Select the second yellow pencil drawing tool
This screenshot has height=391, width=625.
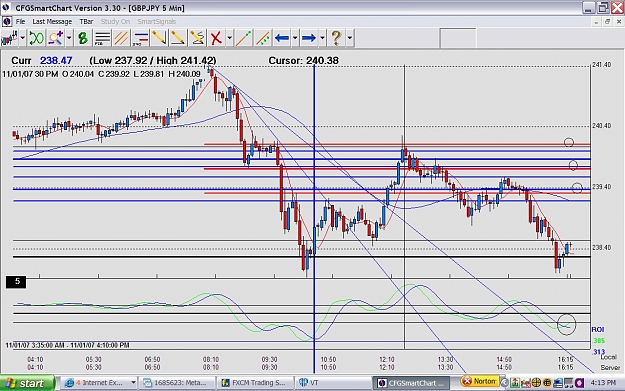coord(178,38)
